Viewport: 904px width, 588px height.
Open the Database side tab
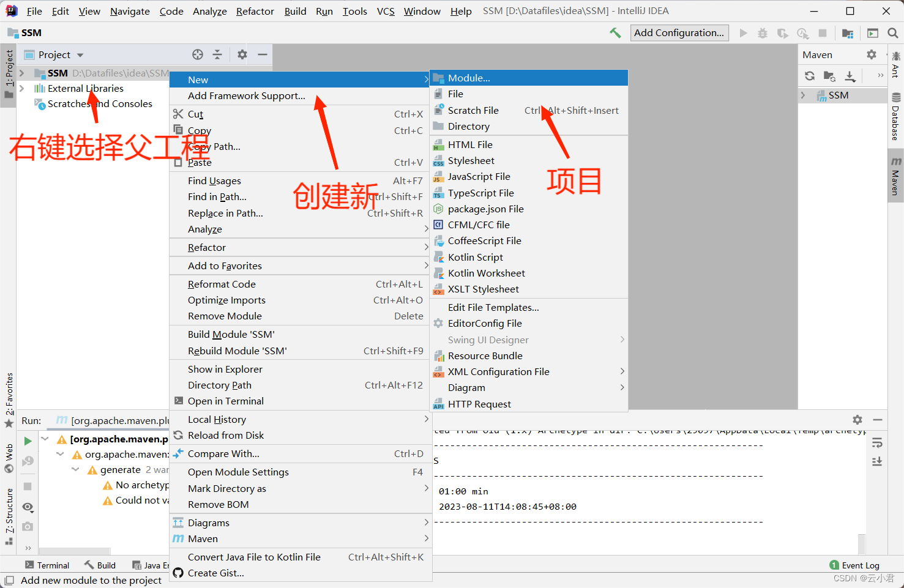[895, 116]
